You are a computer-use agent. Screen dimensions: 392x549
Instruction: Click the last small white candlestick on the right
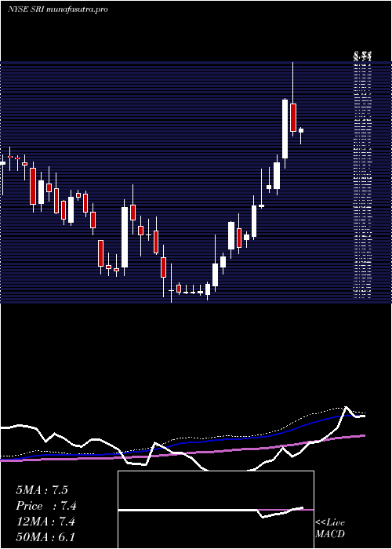[x=300, y=135]
